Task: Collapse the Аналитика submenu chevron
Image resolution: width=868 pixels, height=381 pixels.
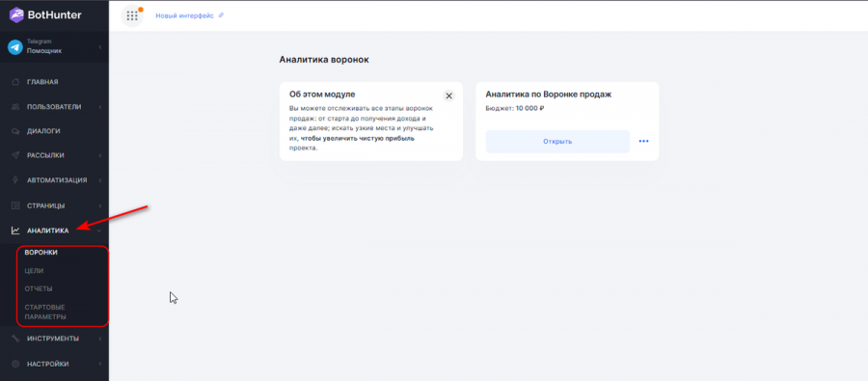Action: [99, 231]
